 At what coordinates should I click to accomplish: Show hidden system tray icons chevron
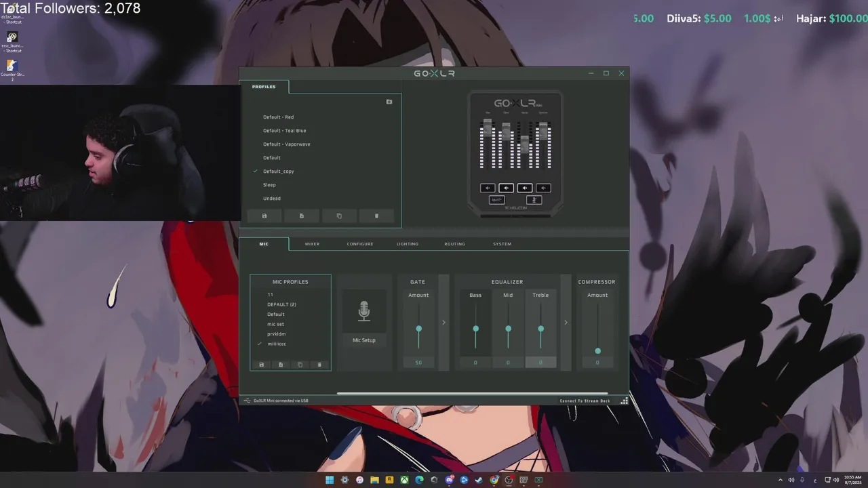(780, 480)
